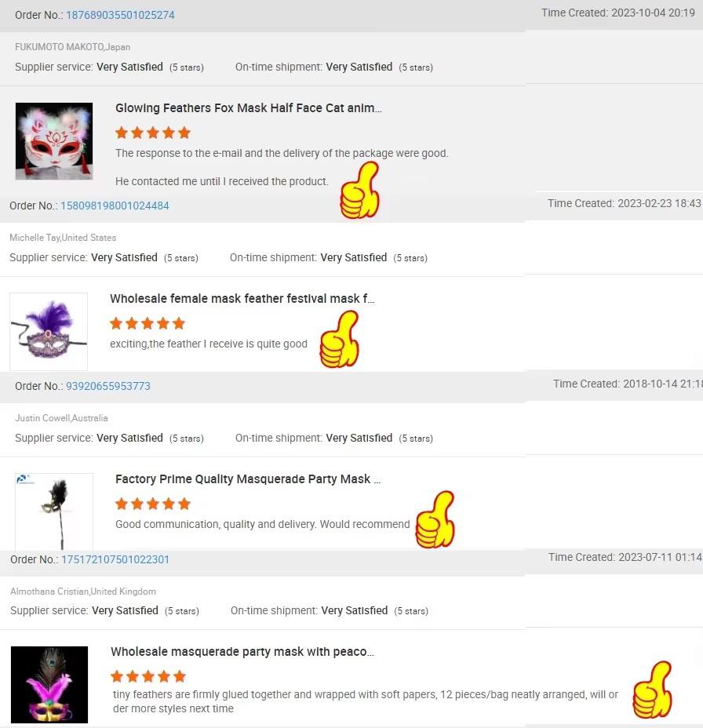Click star rating under Glowing Feathers Fox Mask
Screen dimensions: 703x728
[153, 133]
